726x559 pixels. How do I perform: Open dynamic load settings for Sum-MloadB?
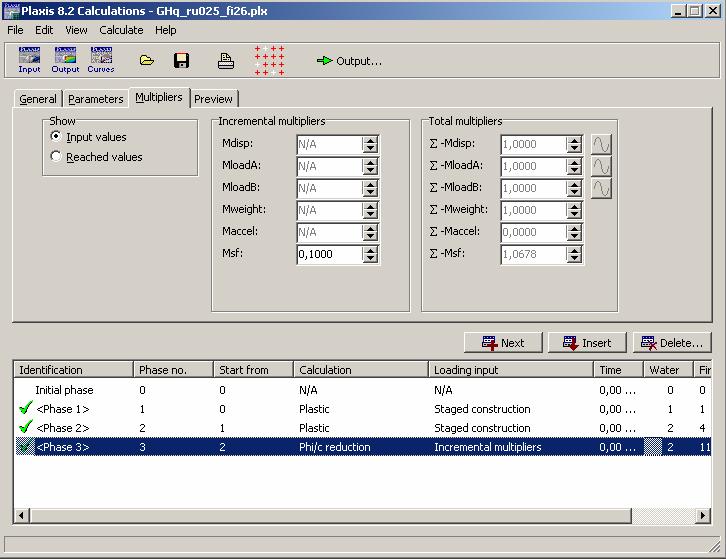pyautogui.click(x=601, y=188)
